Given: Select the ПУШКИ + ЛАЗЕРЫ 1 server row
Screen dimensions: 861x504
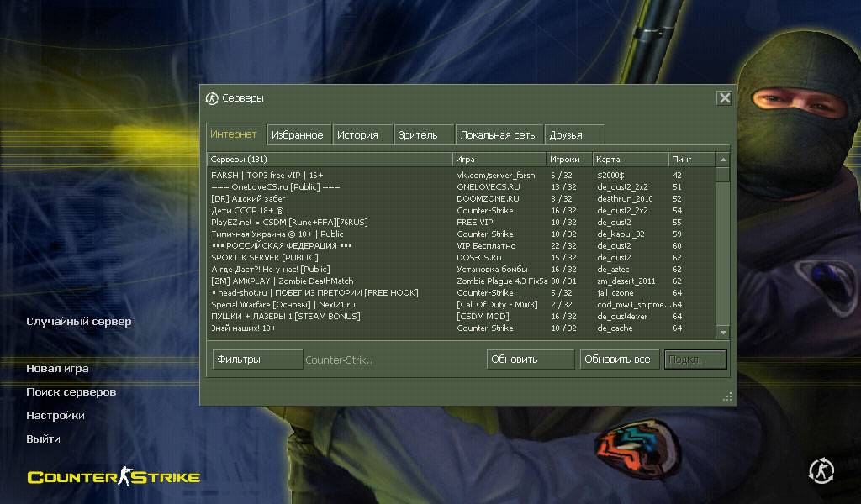Looking at the screenshot, I should [x=462, y=317].
